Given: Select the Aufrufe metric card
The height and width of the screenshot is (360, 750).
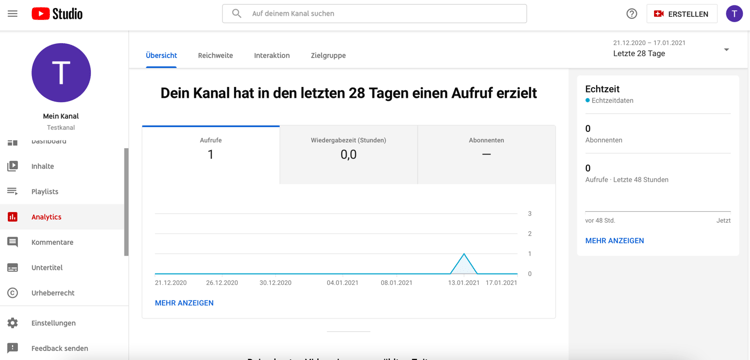Looking at the screenshot, I should point(211,155).
